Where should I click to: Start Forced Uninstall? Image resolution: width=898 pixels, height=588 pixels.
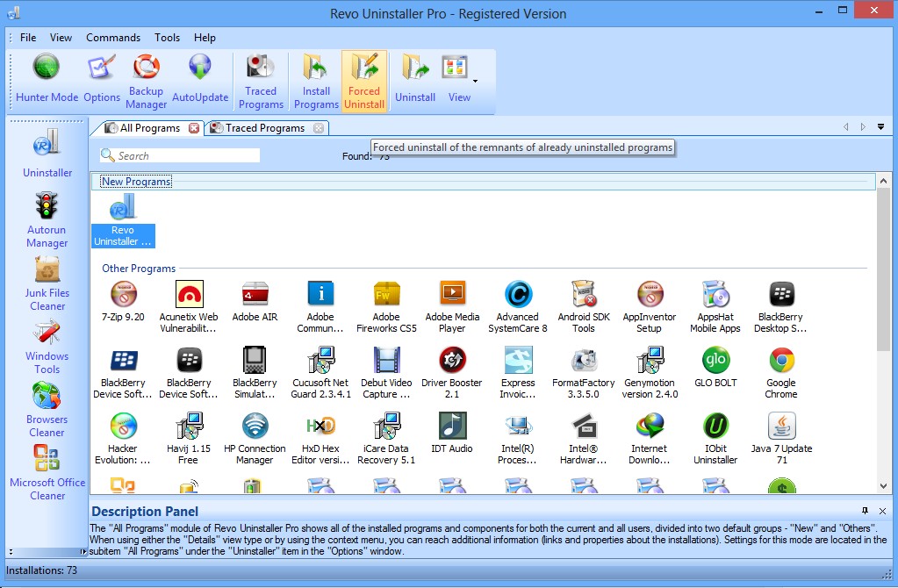pos(363,77)
